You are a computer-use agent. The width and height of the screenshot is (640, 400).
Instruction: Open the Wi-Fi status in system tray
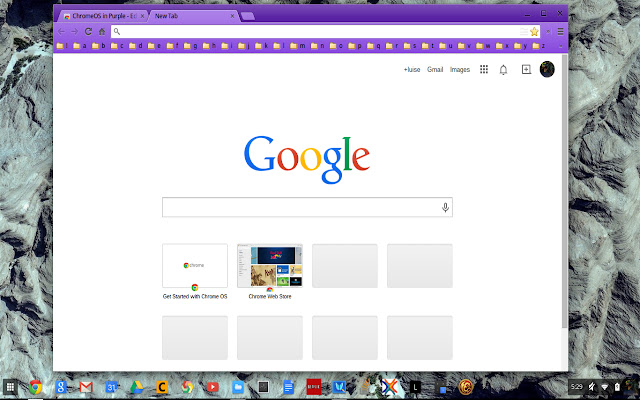coord(605,387)
